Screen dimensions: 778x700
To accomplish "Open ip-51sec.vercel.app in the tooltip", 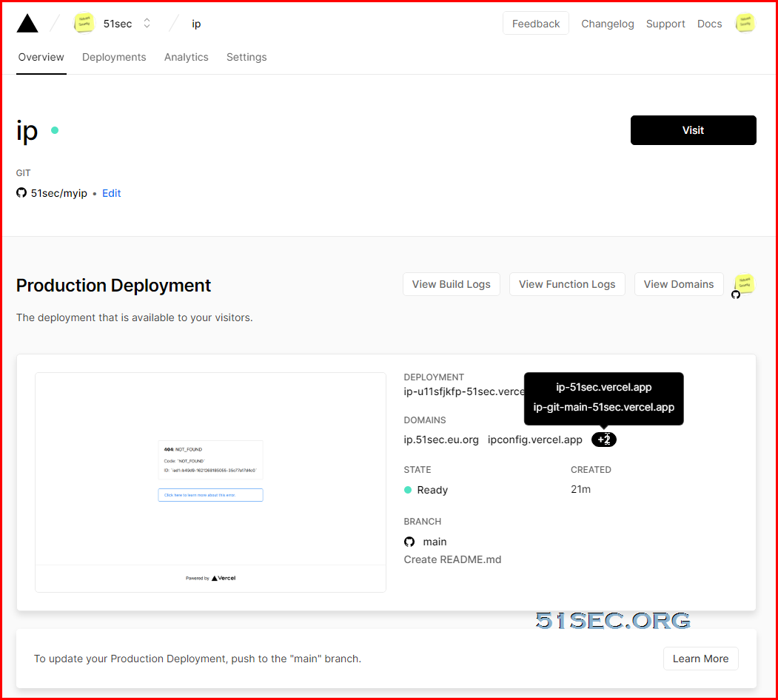I will click(x=604, y=387).
